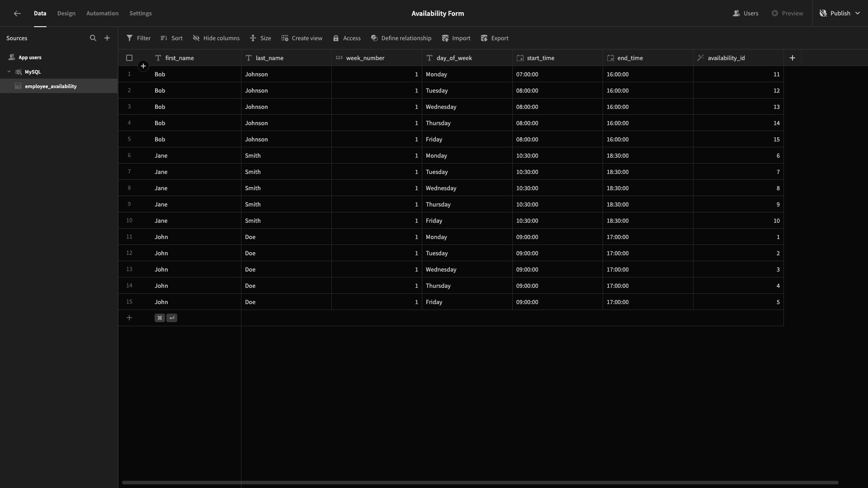
Task: Open availability_id column header
Action: (x=738, y=58)
